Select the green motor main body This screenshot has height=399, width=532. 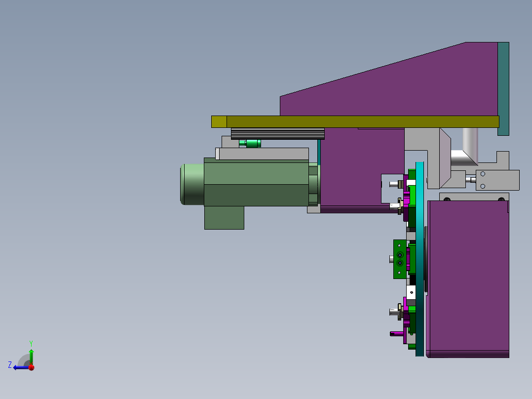(256, 183)
